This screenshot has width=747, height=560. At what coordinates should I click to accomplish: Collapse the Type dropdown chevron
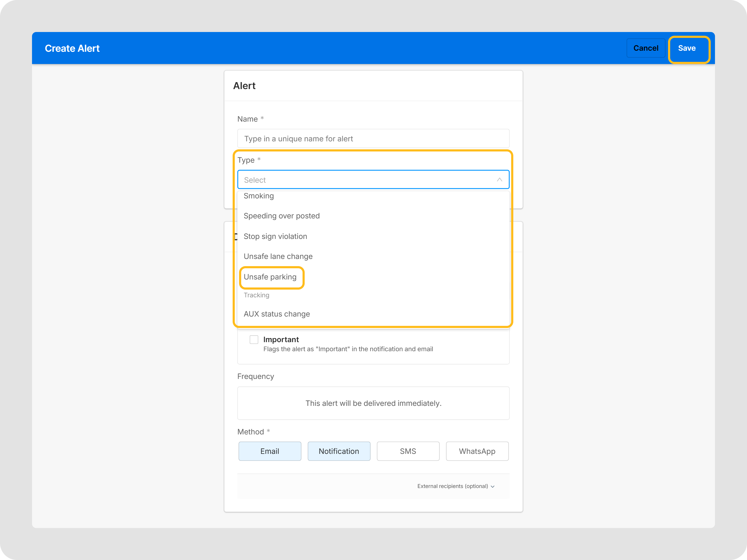click(x=499, y=179)
